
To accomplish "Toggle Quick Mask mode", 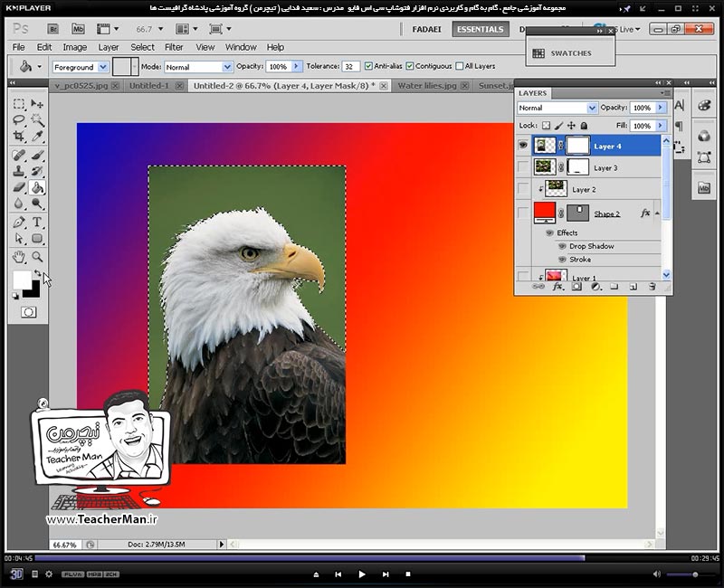I will click(x=28, y=312).
